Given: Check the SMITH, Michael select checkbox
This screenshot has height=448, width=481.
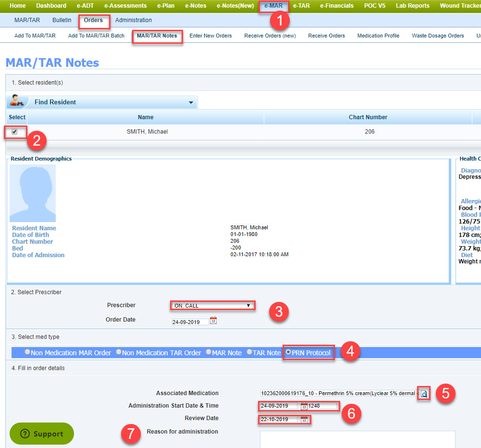Looking at the screenshot, I should tap(14, 132).
